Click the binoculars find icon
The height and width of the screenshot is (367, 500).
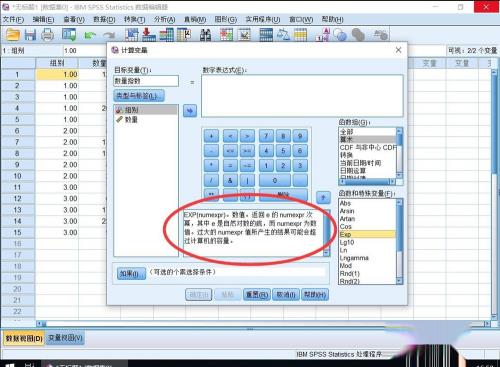(205, 35)
